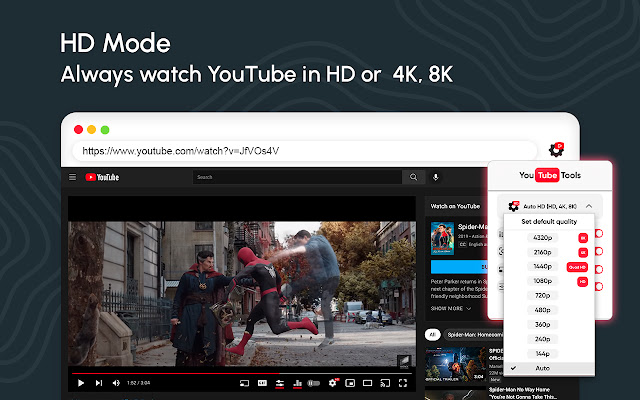The width and height of the screenshot is (640, 400).
Task: Mute the video volume
Action: pos(116,383)
